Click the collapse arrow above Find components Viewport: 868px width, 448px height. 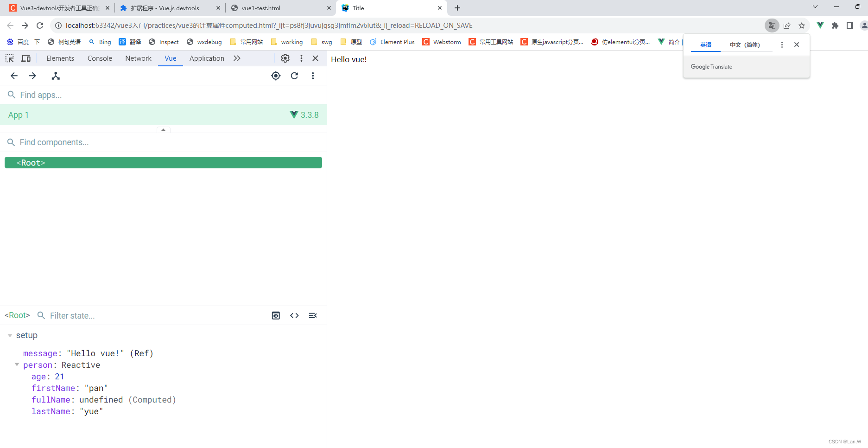pos(163,130)
